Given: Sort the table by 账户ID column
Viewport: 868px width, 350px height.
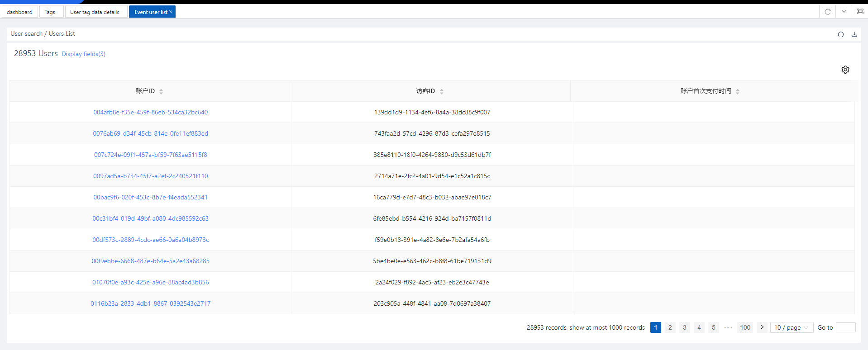Looking at the screenshot, I should click(161, 91).
